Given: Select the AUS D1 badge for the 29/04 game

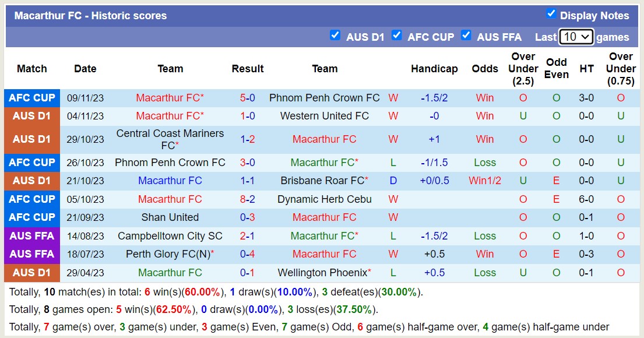Looking at the screenshot, I should [x=31, y=272].
